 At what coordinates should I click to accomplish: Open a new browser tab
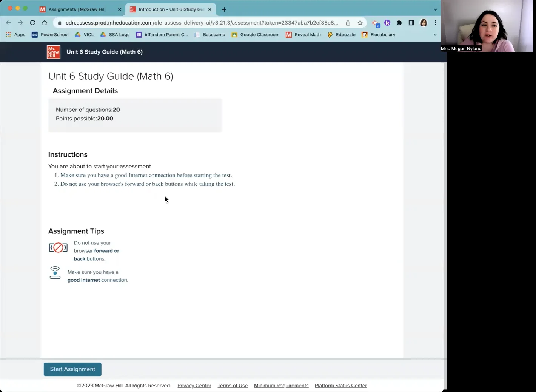point(224,9)
